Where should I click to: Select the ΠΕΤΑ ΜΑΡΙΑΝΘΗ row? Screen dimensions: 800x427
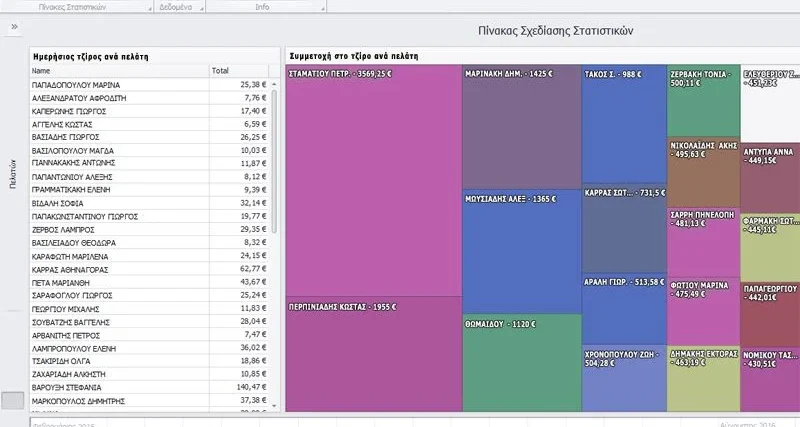[149, 282]
